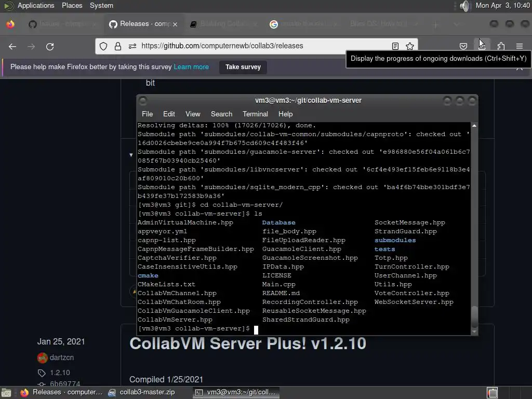This screenshot has width=532, height=399.
Task: Open the System menu in top panel
Action: click(101, 5)
